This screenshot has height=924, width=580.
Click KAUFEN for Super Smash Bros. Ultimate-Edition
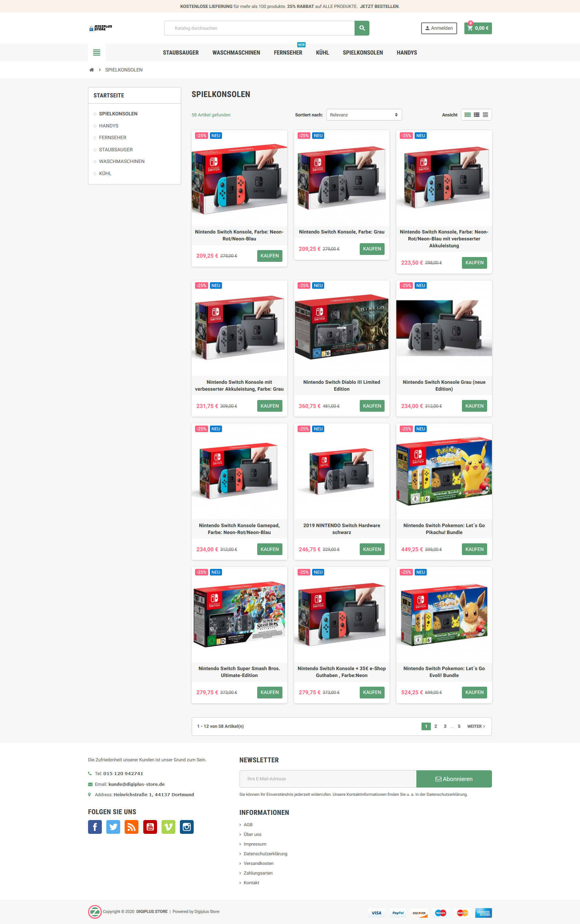[x=269, y=693]
